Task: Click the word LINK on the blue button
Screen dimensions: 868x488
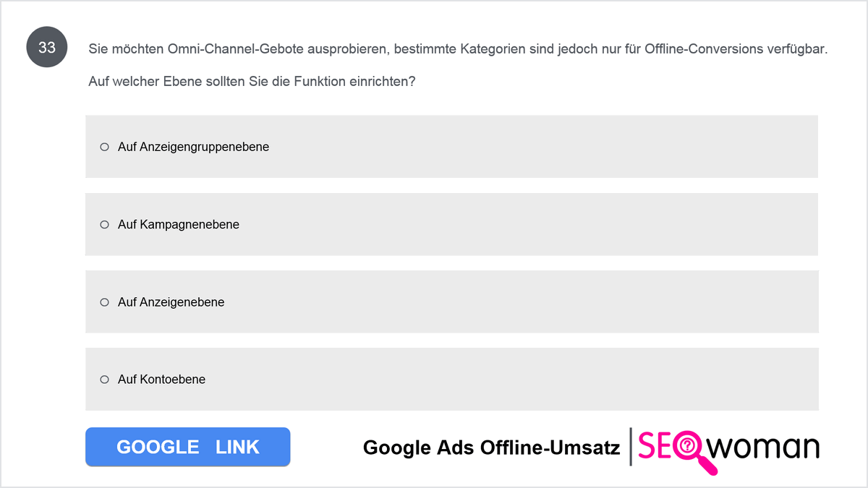Action: (x=237, y=447)
